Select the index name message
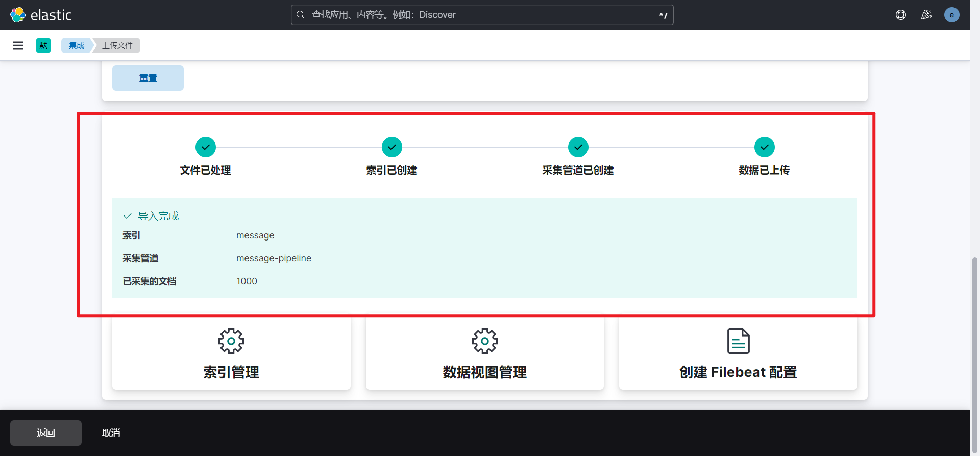The image size is (980, 456). pyautogui.click(x=255, y=235)
